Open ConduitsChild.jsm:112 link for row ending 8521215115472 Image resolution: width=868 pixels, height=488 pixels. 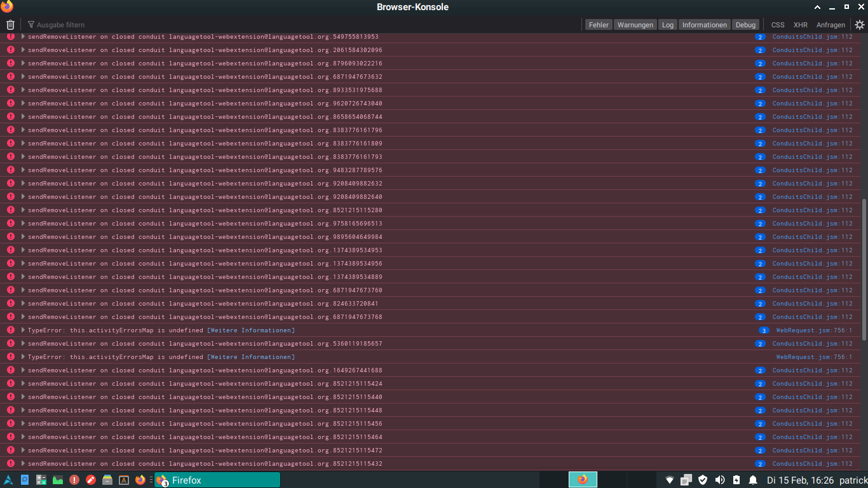tap(812, 451)
